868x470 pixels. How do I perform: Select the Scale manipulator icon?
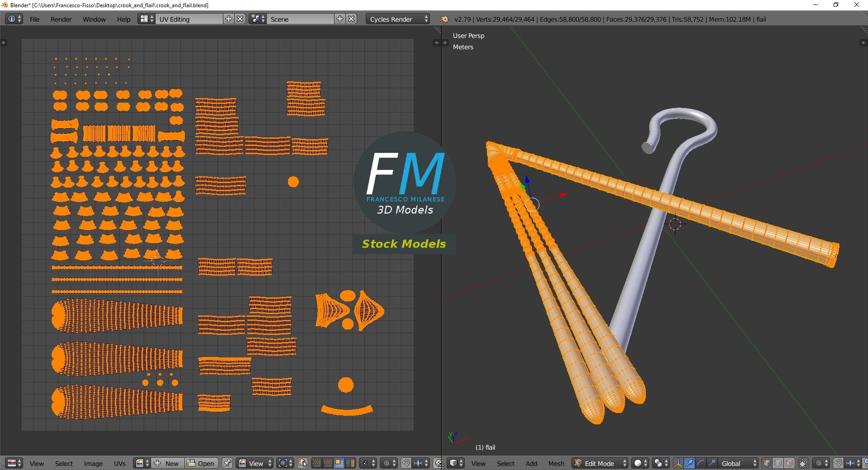(x=711, y=463)
